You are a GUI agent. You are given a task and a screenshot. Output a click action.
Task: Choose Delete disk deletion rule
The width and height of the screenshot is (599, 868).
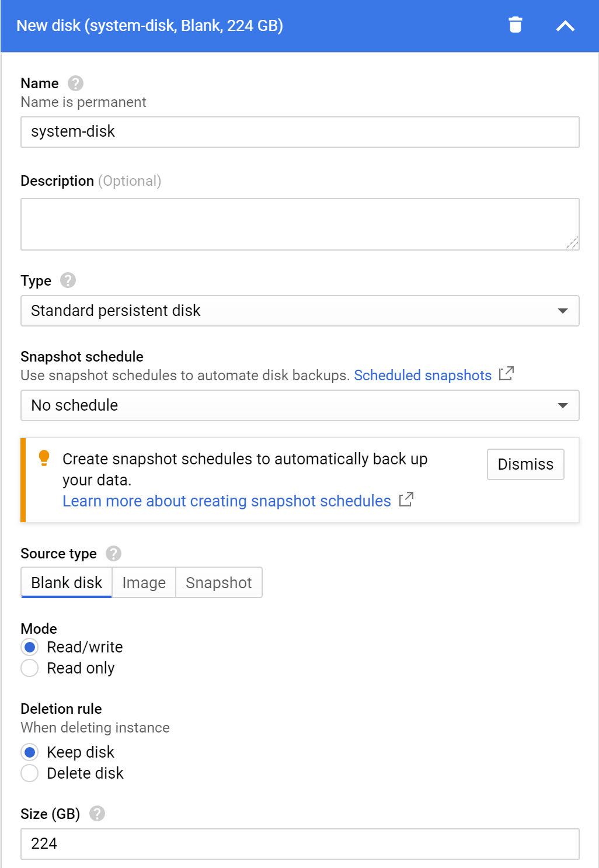tap(30, 773)
